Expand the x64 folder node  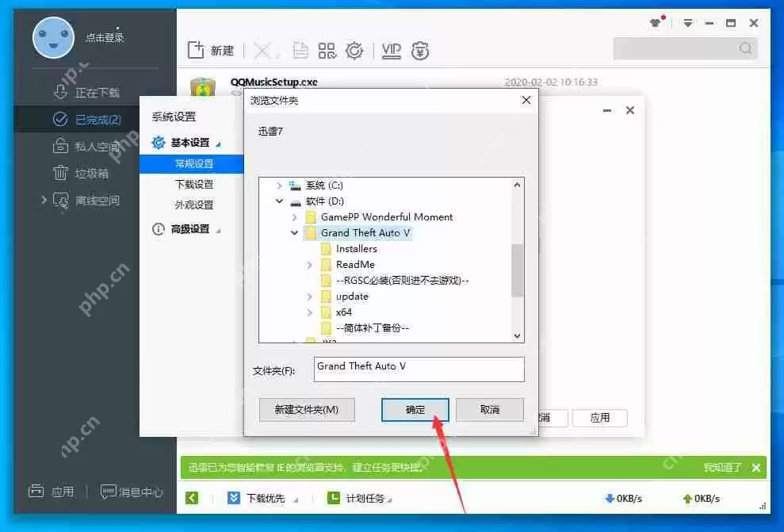[309, 312]
